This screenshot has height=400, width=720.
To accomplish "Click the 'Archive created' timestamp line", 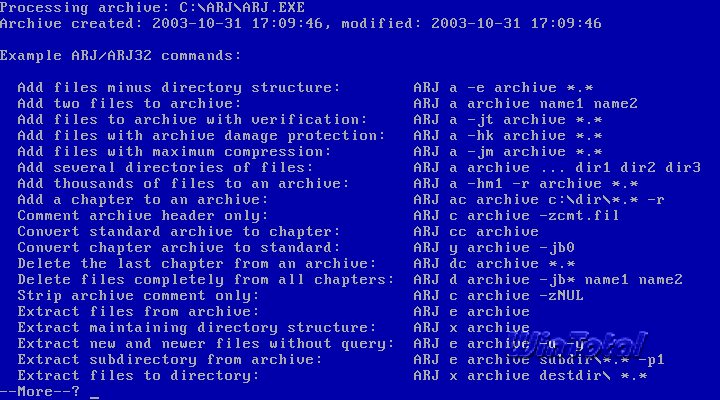I will (300, 23).
